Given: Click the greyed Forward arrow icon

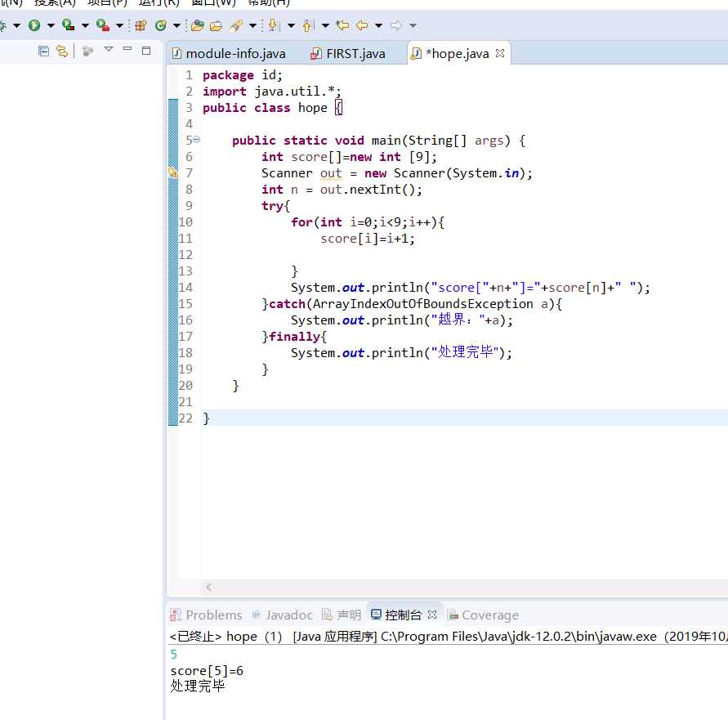Looking at the screenshot, I should 396,25.
